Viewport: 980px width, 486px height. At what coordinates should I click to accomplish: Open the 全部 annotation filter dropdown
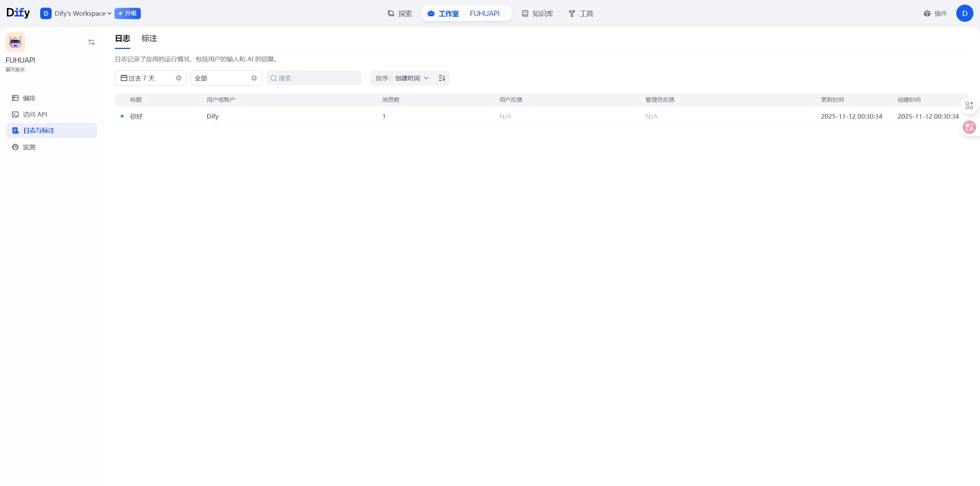click(226, 78)
